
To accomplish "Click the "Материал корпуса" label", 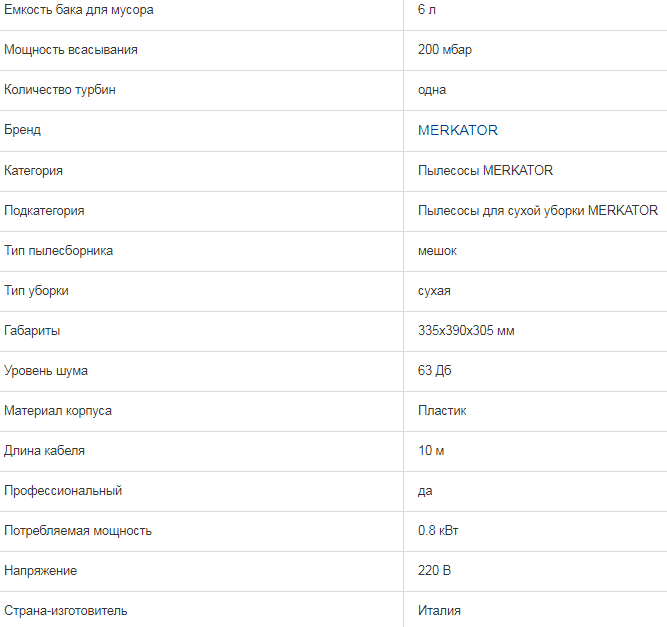I will pos(58,410).
